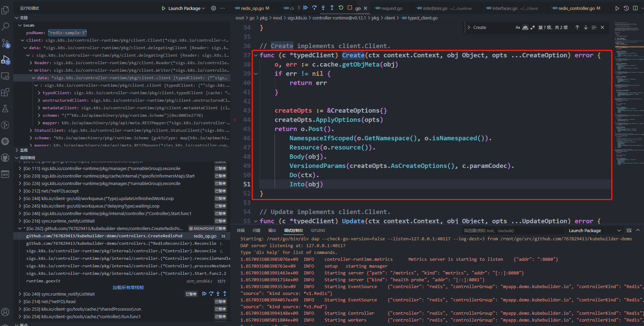Start debugging with green play button
Viewport: 644px width, 326px height.
tap(163, 8)
